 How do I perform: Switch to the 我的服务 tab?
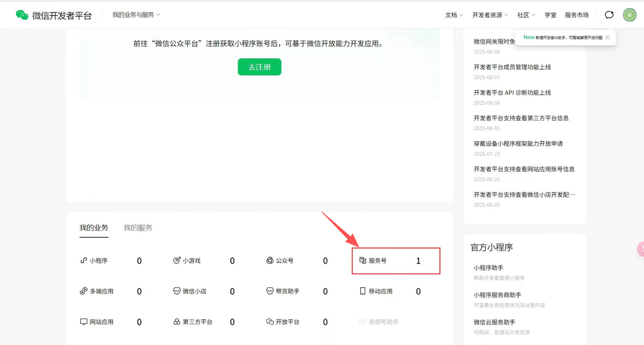pyautogui.click(x=138, y=228)
